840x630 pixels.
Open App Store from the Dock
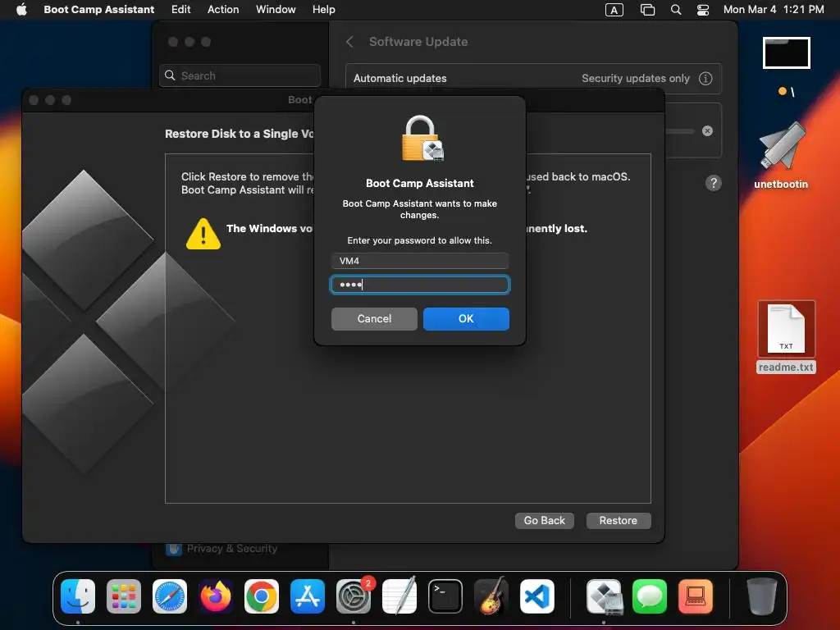coord(308,596)
